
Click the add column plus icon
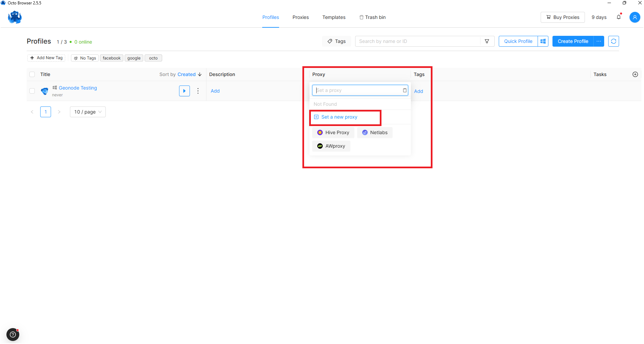coord(635,74)
